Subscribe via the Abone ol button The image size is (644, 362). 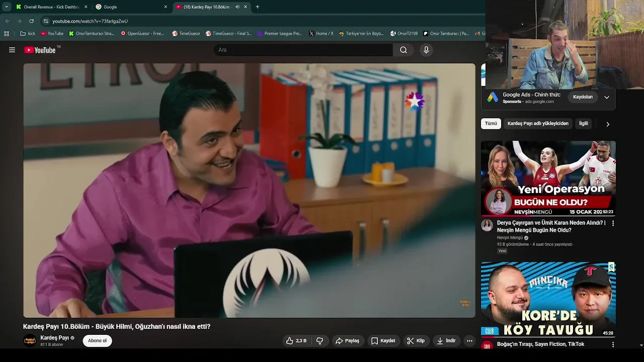(97, 341)
